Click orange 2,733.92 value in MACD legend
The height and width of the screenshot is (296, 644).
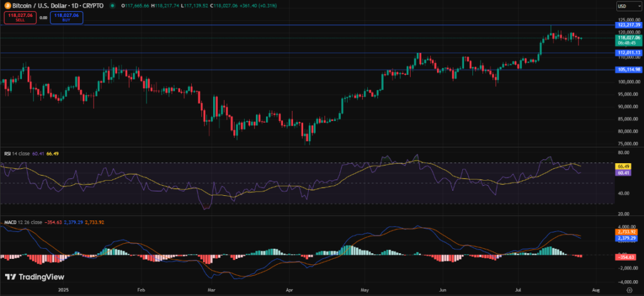tap(95, 222)
